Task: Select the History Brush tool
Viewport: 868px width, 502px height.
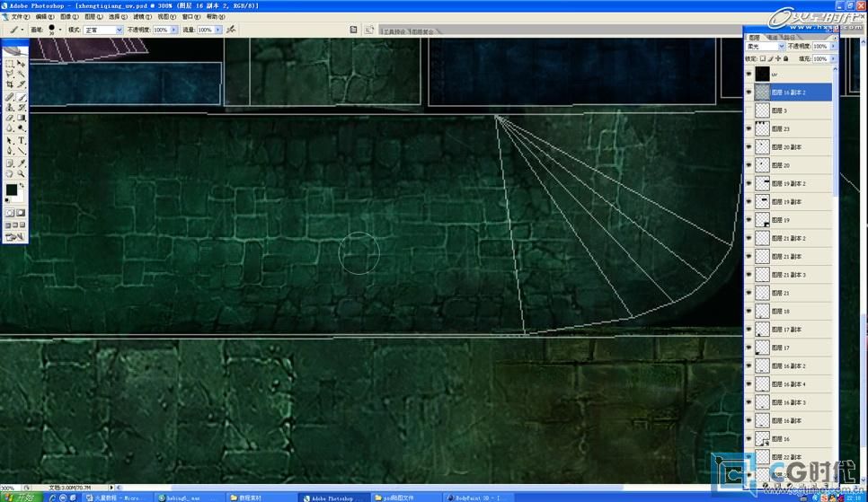Action: click(21, 108)
